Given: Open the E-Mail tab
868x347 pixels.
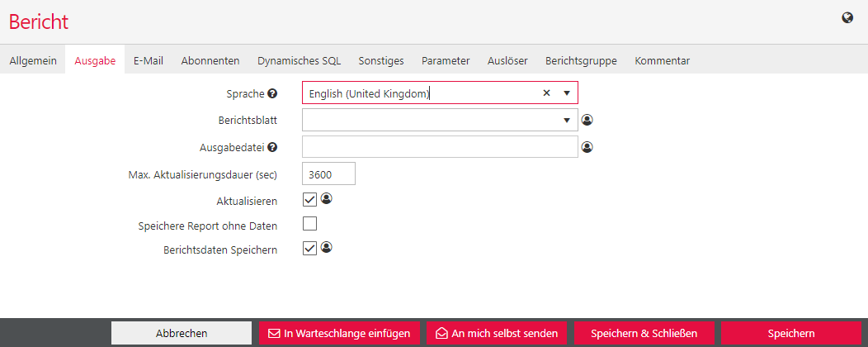Looking at the screenshot, I should click(x=149, y=61).
